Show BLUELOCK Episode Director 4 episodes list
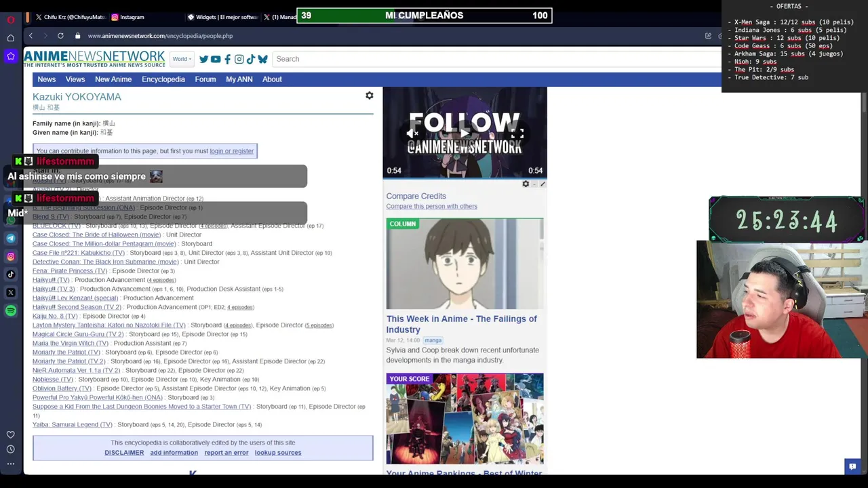 click(x=213, y=226)
